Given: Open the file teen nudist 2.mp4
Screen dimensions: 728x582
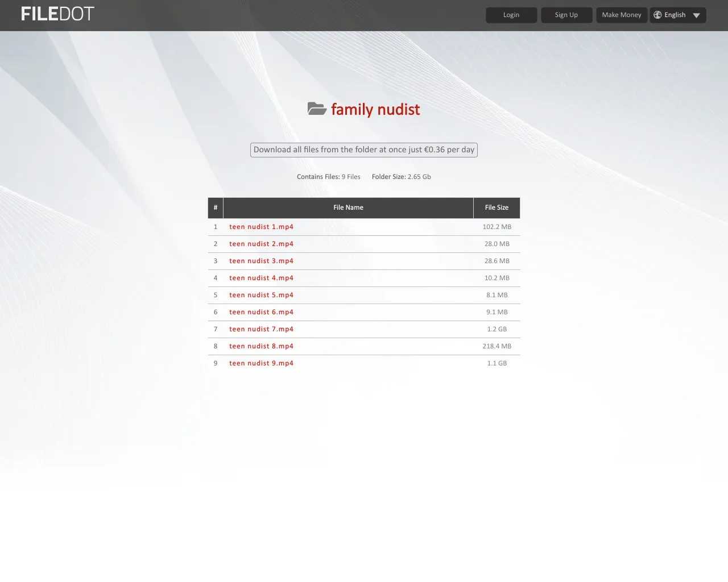Looking at the screenshot, I should (x=261, y=244).
